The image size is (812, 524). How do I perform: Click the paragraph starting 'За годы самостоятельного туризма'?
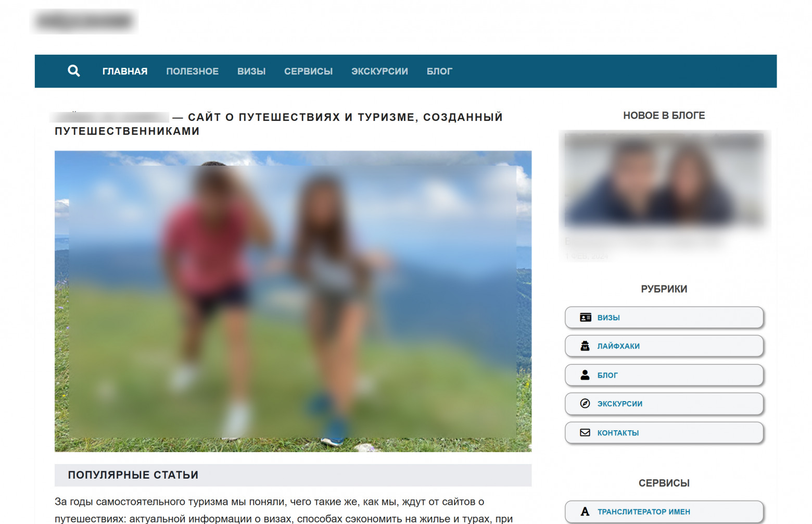pyautogui.click(x=284, y=510)
